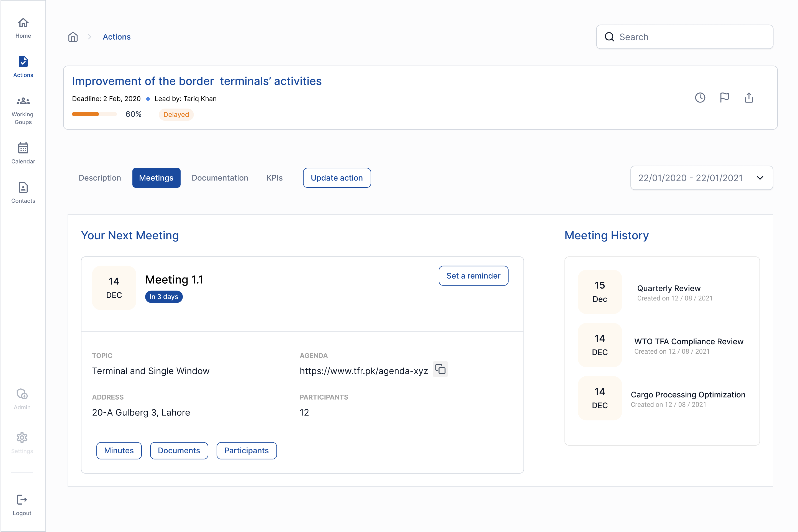This screenshot has height=532, width=798.
Task: Open the Settings gear in sidebar
Action: pos(22,438)
